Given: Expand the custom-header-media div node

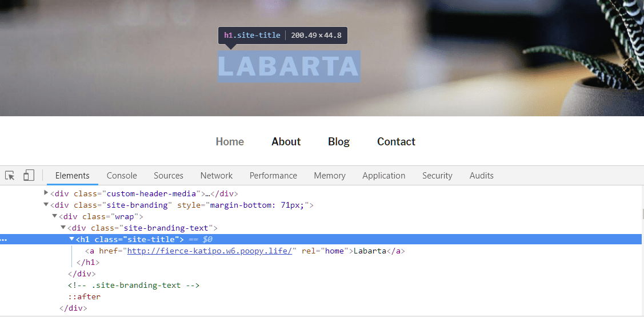Looking at the screenshot, I should pos(46,193).
